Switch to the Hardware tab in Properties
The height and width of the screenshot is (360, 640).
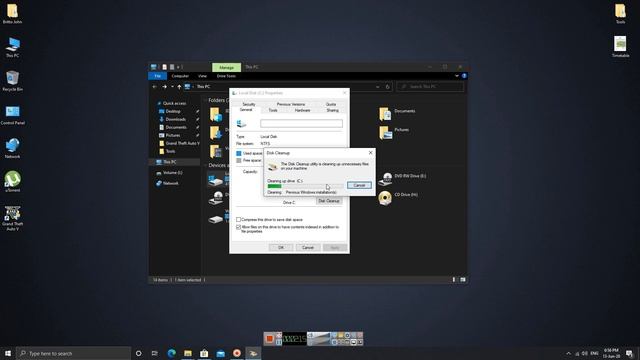302,110
